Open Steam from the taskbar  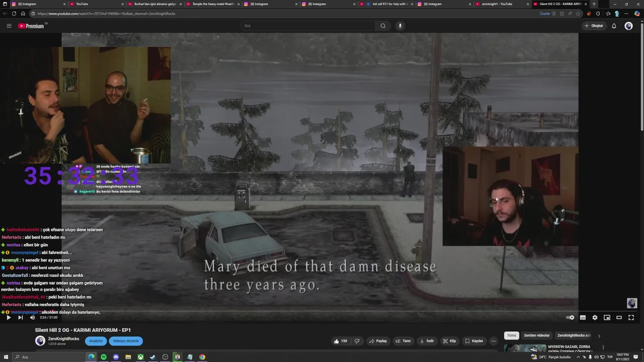pos(153,357)
